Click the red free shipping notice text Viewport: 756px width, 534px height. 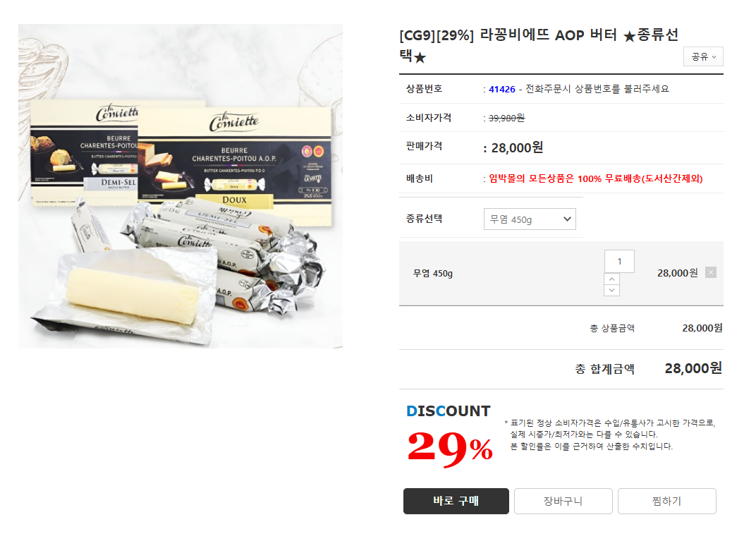tap(595, 178)
